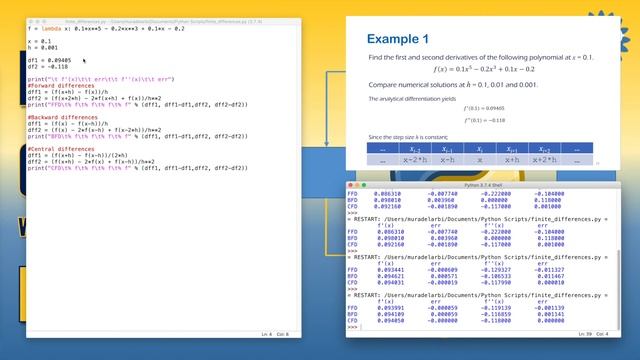
Task: Click f''(0.1) = -0.118 on the slide
Action: click(x=484, y=120)
